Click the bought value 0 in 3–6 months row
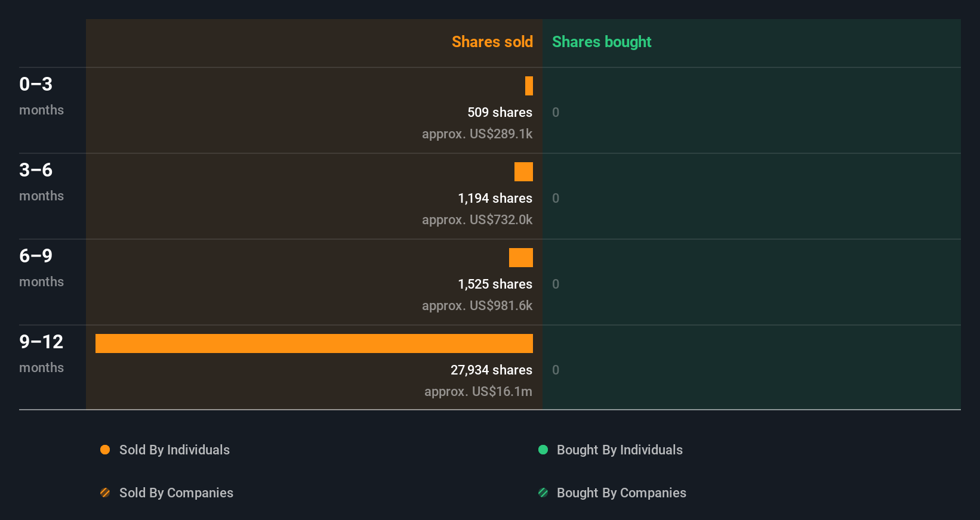This screenshot has width=980, height=520. pyautogui.click(x=556, y=198)
